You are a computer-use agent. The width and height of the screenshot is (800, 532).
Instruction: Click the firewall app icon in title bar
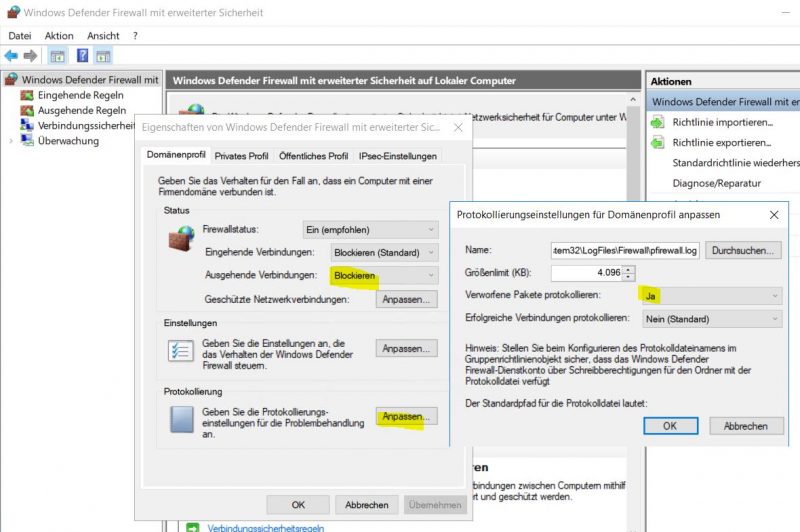13,12
